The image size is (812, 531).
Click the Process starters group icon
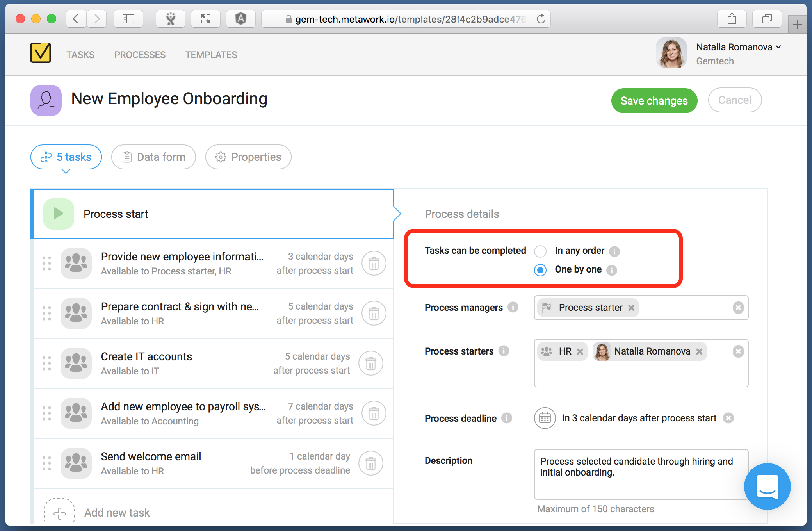click(x=545, y=350)
